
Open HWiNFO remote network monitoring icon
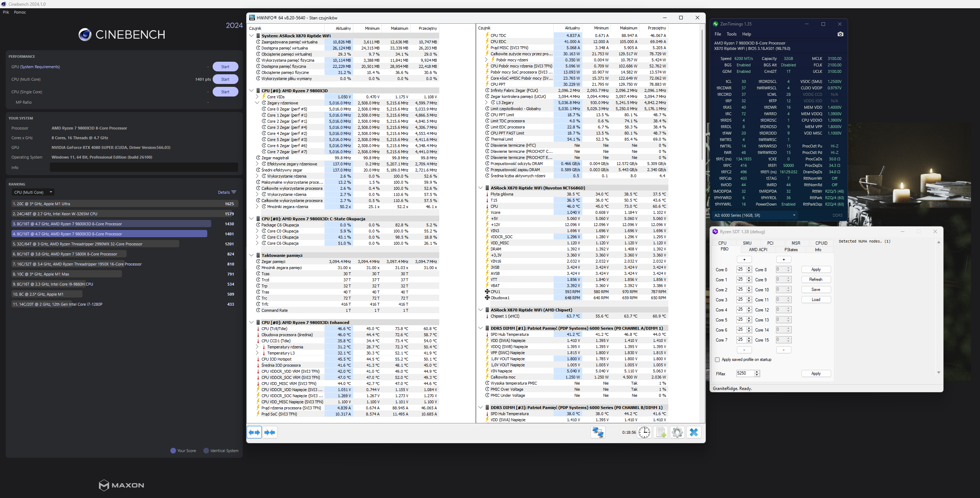pyautogui.click(x=598, y=432)
